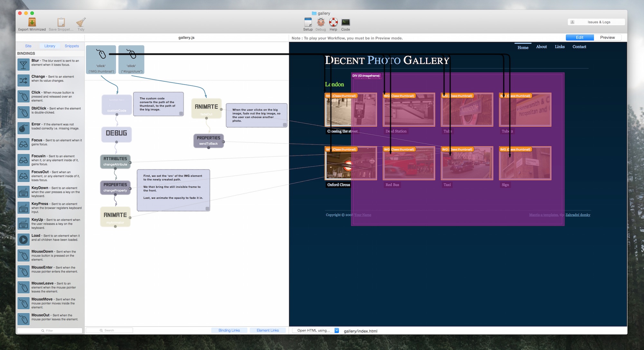Select the MouseLeave binding icon

pyautogui.click(x=24, y=288)
